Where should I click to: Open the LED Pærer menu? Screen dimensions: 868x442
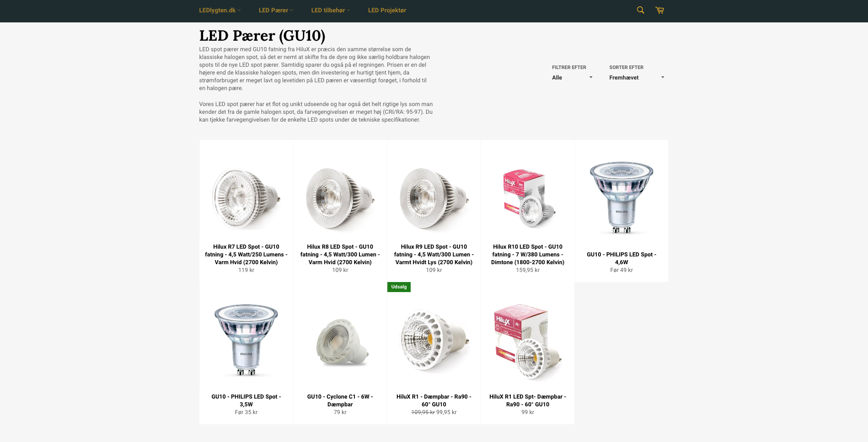coord(276,10)
